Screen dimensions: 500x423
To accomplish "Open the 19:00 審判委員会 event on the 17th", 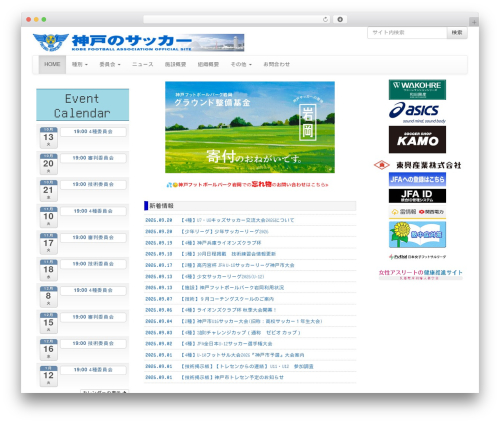I will tap(93, 237).
